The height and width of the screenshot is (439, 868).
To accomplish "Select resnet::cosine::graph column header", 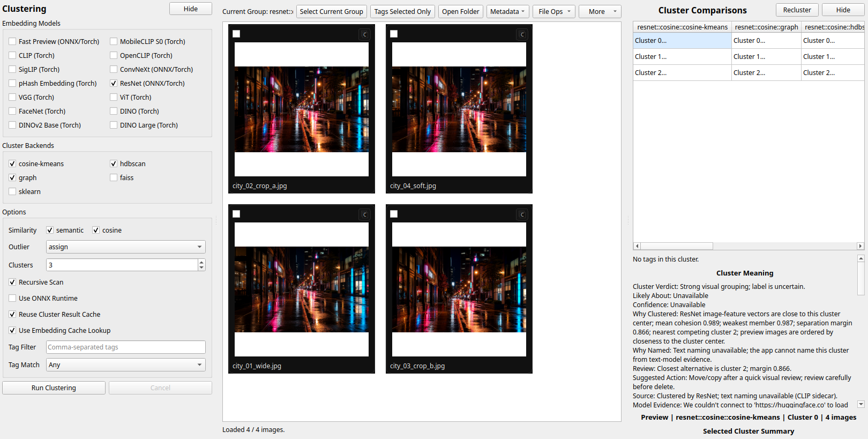I will [766, 27].
